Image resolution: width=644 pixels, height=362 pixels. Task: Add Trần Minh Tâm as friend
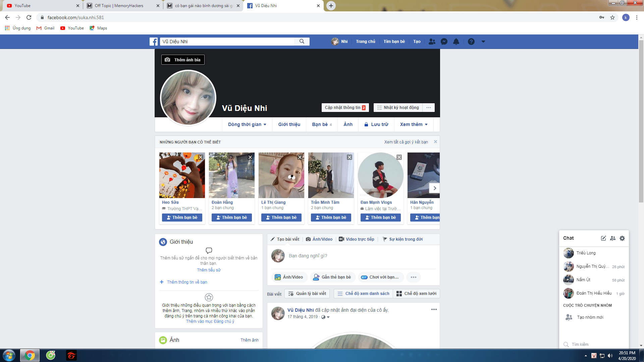(x=331, y=218)
